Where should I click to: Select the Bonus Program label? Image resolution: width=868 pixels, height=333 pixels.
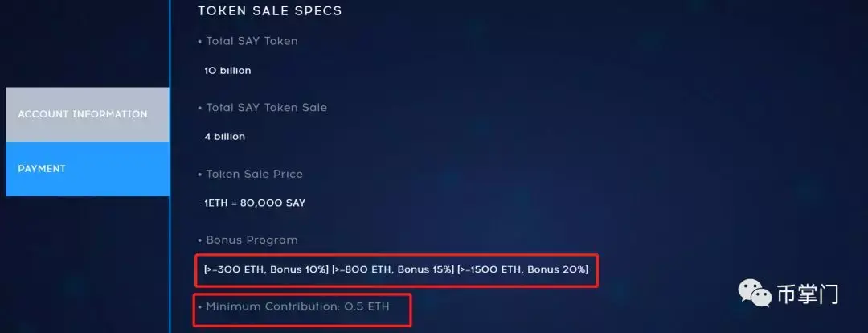(x=252, y=240)
